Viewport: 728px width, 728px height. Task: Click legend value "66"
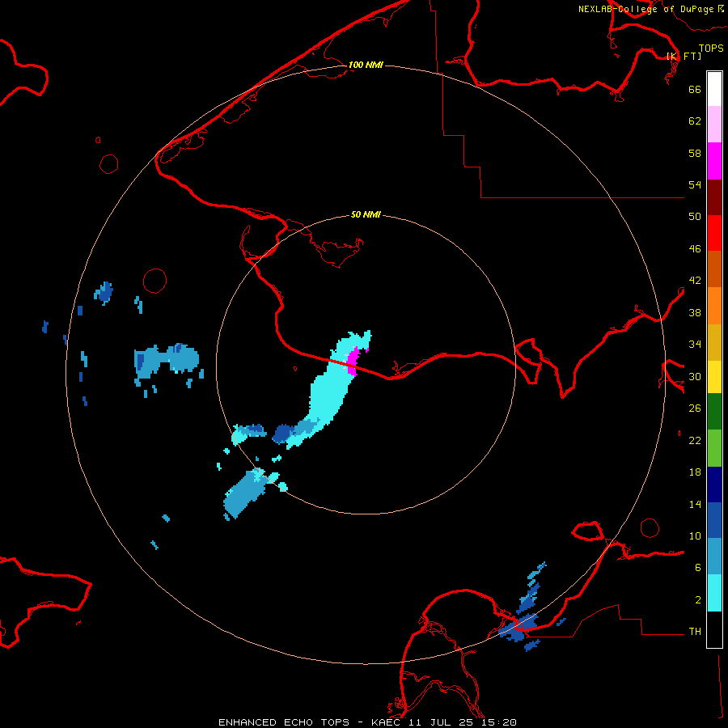[x=695, y=89]
